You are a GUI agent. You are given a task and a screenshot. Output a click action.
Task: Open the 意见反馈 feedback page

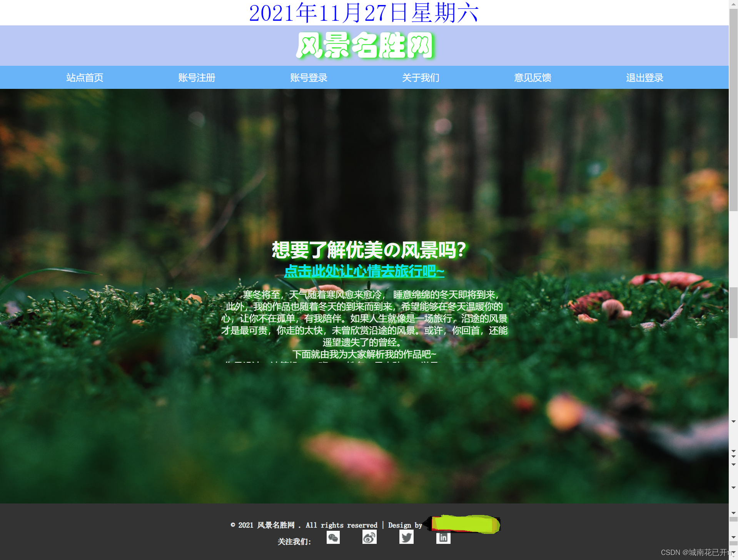[532, 77]
